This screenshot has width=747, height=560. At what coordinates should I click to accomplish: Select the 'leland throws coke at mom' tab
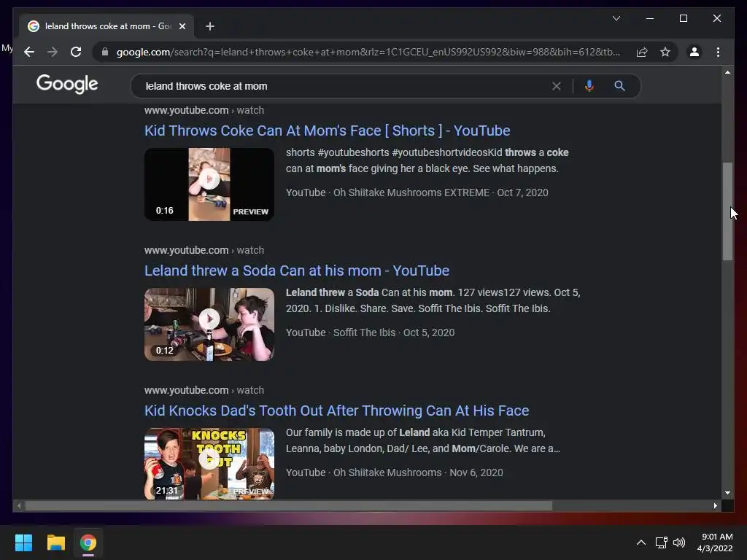pyautogui.click(x=107, y=26)
